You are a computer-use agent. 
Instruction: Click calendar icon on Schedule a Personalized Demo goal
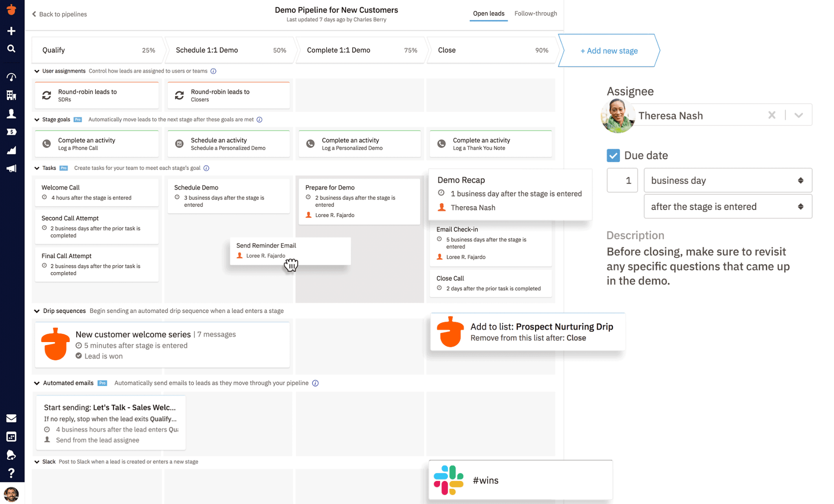pos(179,144)
